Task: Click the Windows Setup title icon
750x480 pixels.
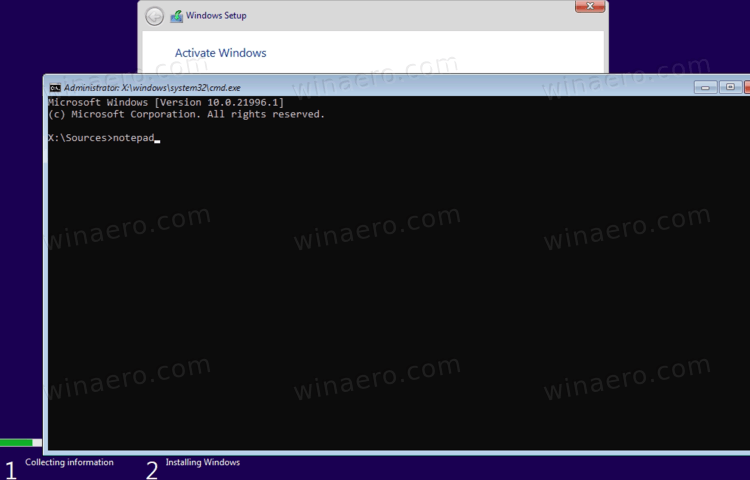Action: click(176, 16)
